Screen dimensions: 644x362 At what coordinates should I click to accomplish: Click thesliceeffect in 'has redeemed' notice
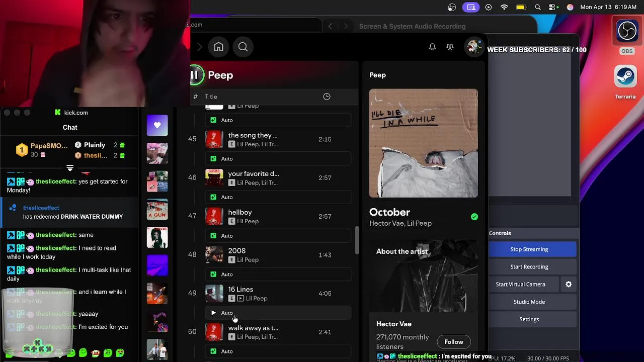pyautogui.click(x=41, y=208)
